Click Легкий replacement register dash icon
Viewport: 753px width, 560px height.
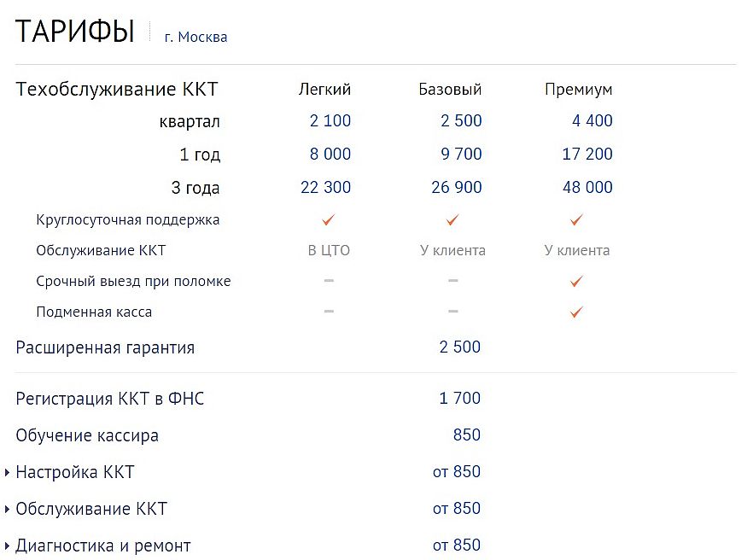(329, 312)
